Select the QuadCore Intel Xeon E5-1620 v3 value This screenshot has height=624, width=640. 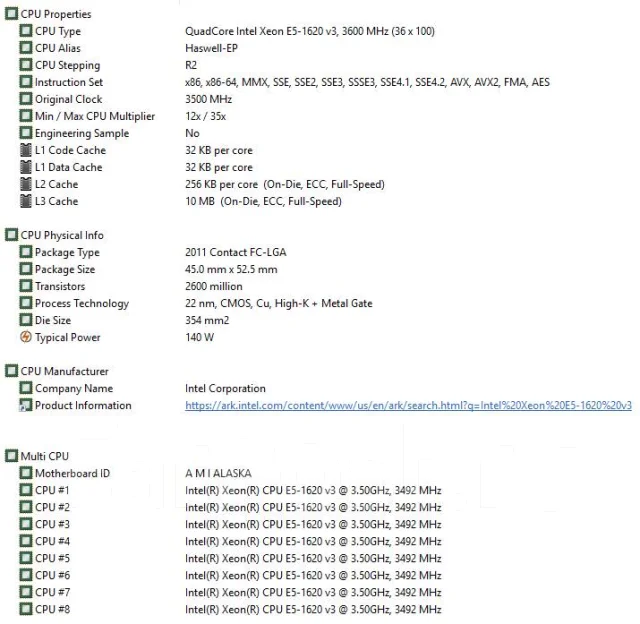tap(310, 31)
